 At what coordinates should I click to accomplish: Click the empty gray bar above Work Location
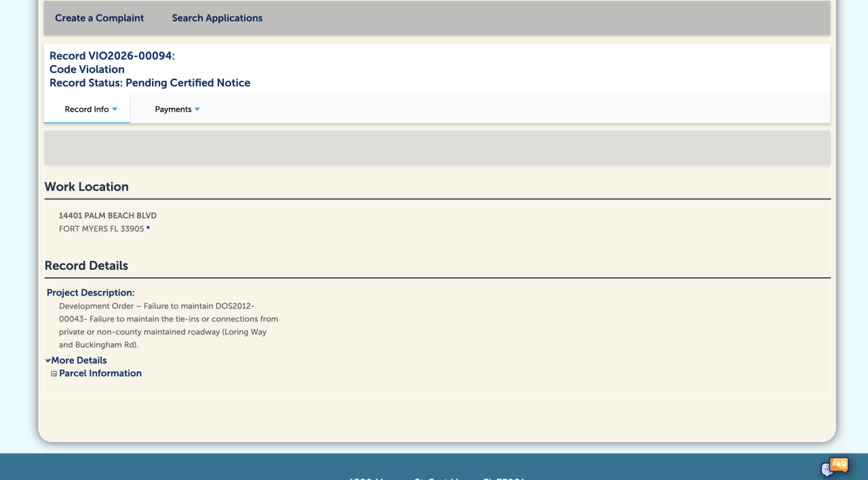point(437,148)
